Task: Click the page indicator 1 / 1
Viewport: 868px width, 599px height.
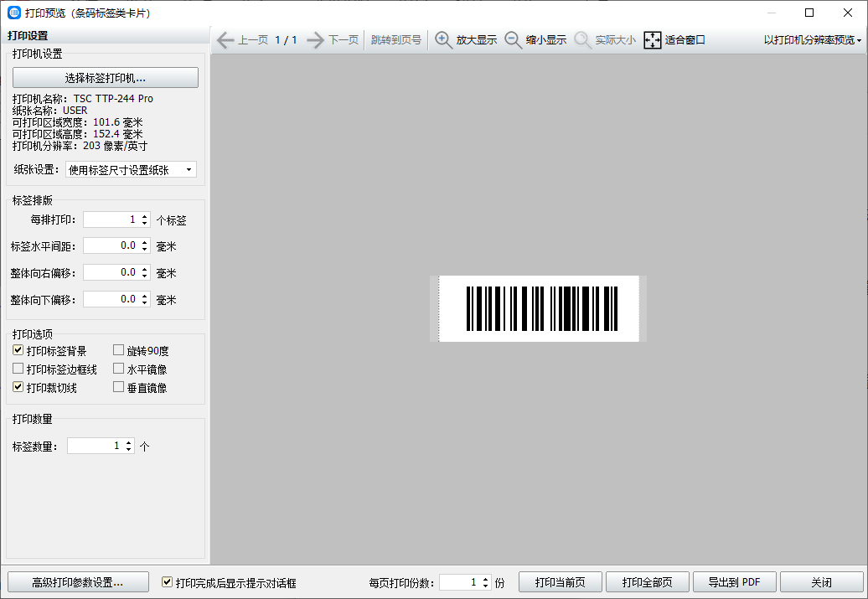Action: (x=286, y=40)
